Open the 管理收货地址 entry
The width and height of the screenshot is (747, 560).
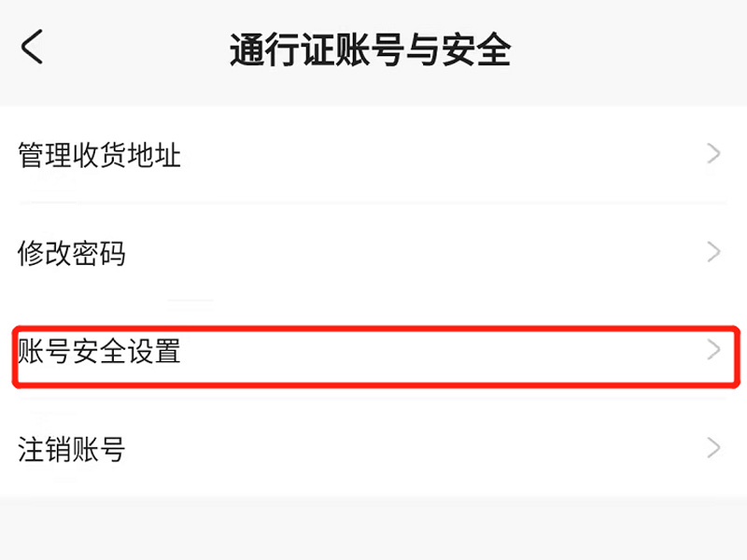[x=99, y=155]
